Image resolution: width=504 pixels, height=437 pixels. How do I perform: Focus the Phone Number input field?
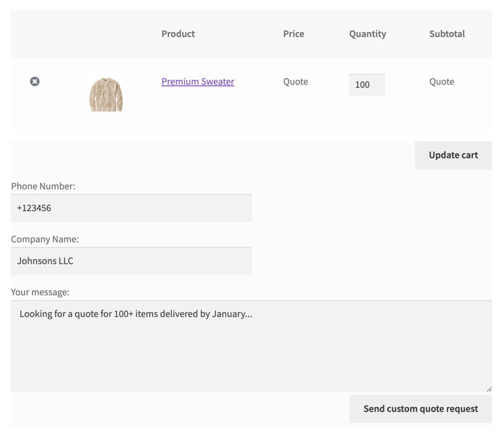point(131,208)
